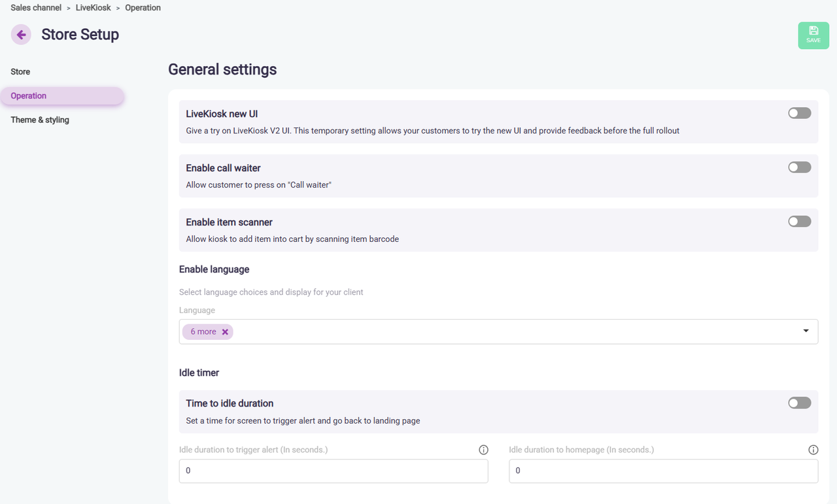Viewport: 837px width, 504px height.
Task: Click LiveKiosk breadcrumb link
Action: (x=93, y=8)
